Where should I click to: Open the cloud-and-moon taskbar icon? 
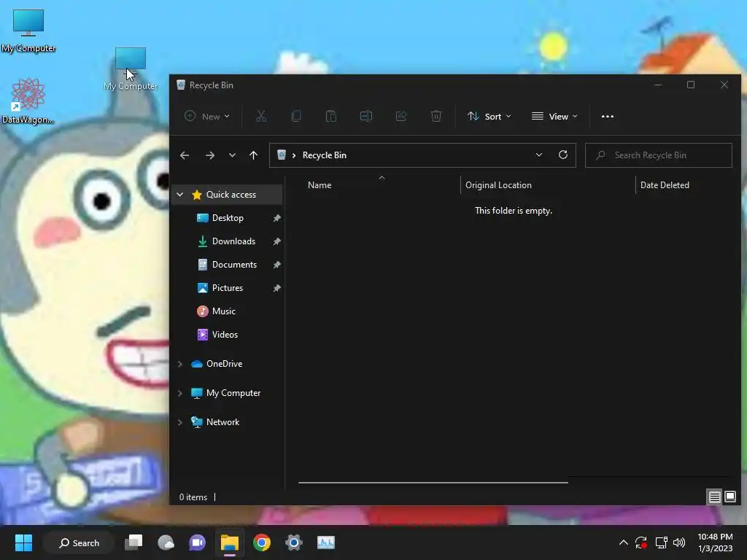click(x=166, y=542)
